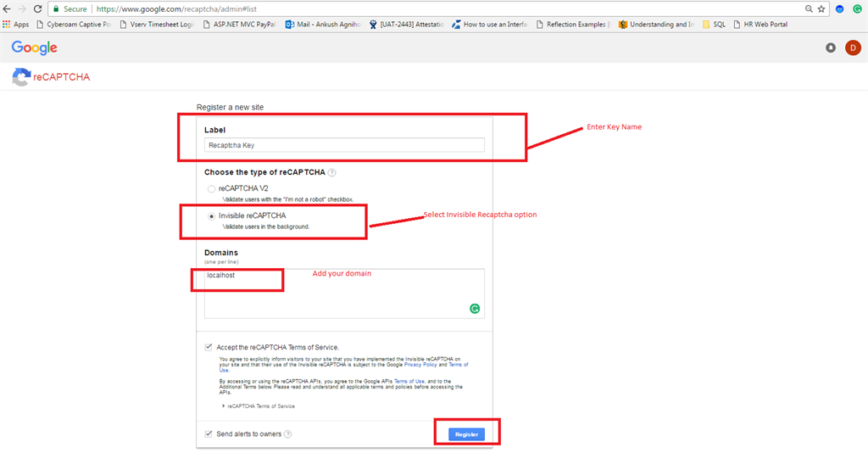The image size is (868, 453).
Task: Click the reCAPTCHA header text
Action: pos(61,77)
